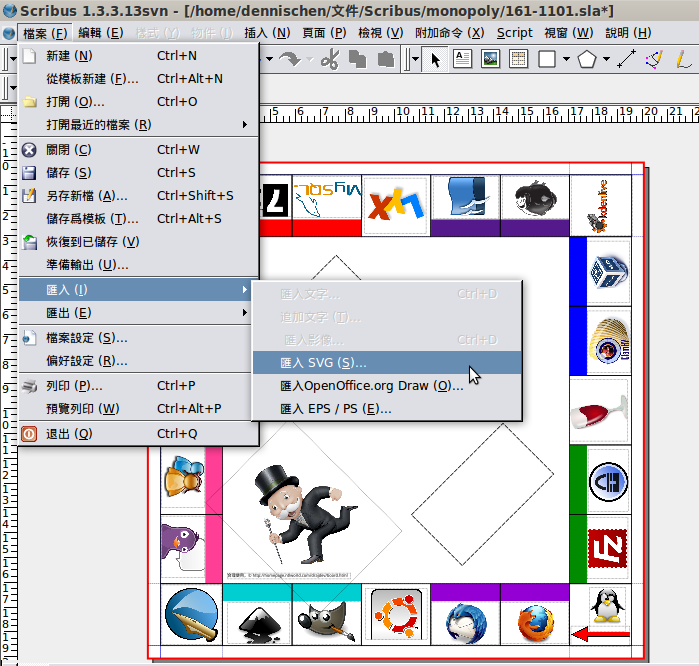Choose 準備輸出 (U)... menu entry
The width and height of the screenshot is (699, 666).
(x=138, y=265)
